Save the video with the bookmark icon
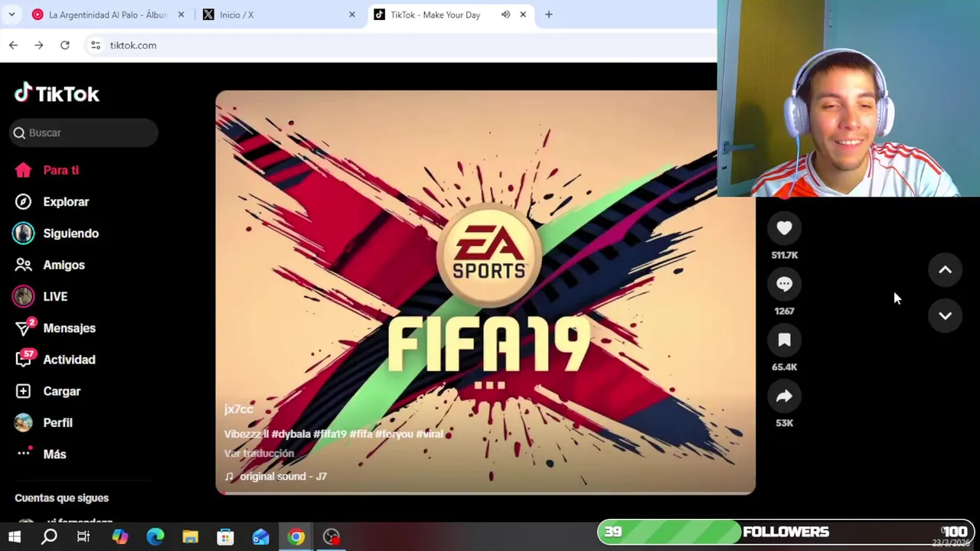Viewport: 980px width, 551px height. [784, 340]
